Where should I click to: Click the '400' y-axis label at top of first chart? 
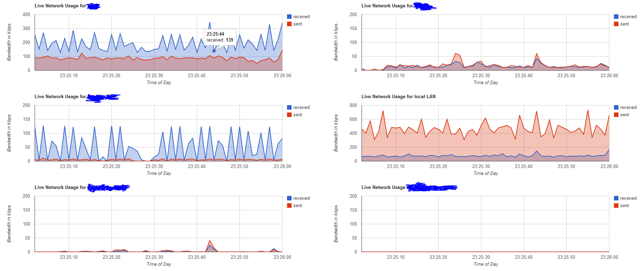coord(26,14)
